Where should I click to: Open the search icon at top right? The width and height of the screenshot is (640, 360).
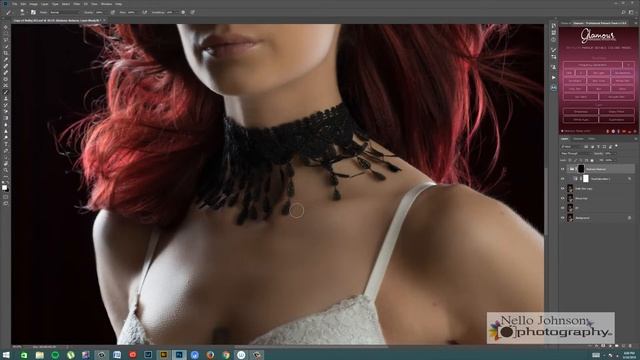[x=623, y=12]
